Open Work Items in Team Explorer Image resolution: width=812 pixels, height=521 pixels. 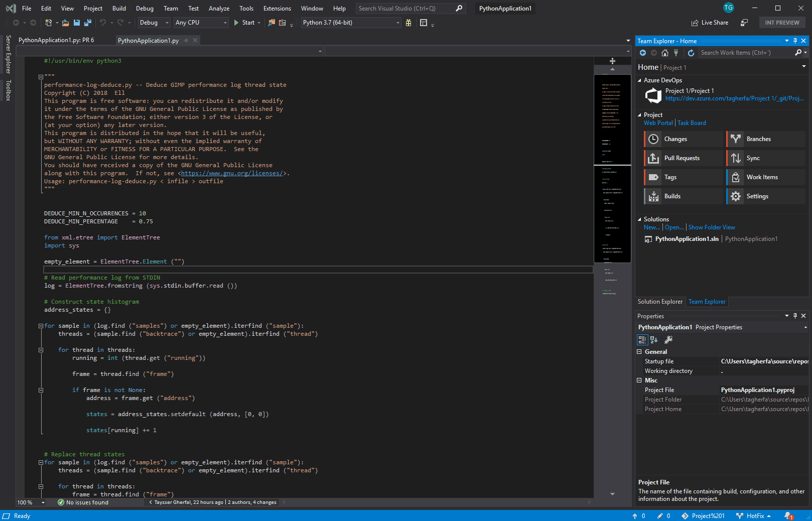tap(762, 177)
